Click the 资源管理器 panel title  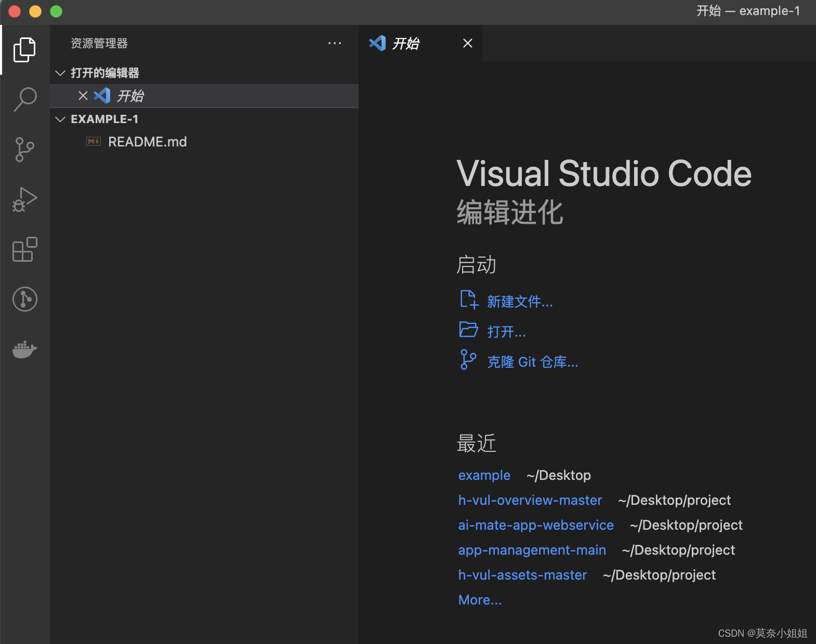coord(99,43)
